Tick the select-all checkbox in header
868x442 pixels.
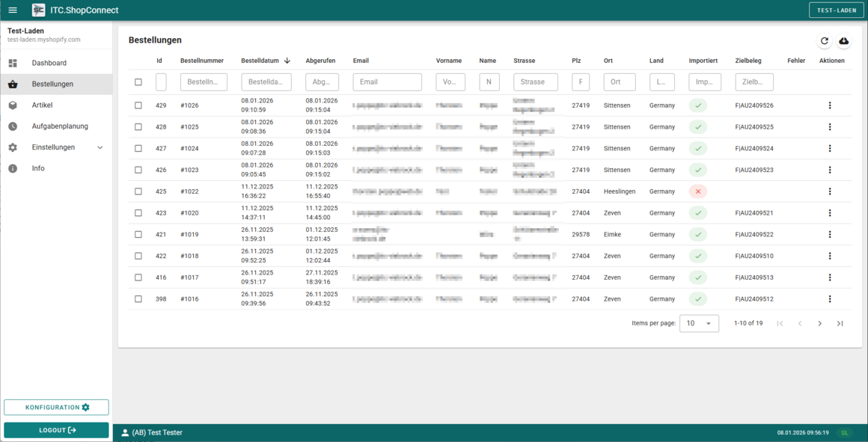pyautogui.click(x=138, y=82)
